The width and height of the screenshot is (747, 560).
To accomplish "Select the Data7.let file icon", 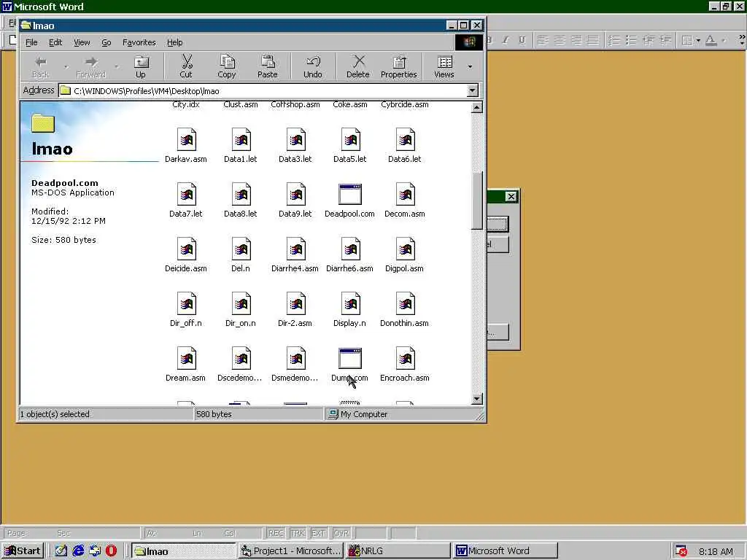I will [186, 195].
